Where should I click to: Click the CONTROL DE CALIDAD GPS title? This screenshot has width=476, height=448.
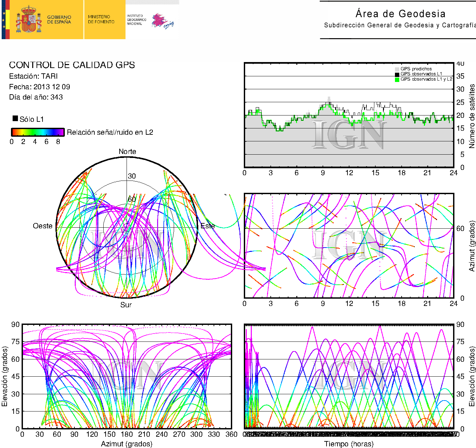pyautogui.click(x=72, y=65)
